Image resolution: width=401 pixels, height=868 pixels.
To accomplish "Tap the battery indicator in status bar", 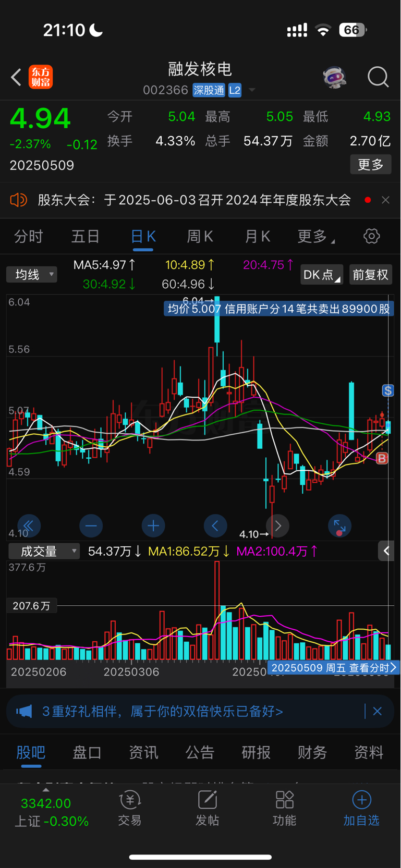I will coord(353,30).
